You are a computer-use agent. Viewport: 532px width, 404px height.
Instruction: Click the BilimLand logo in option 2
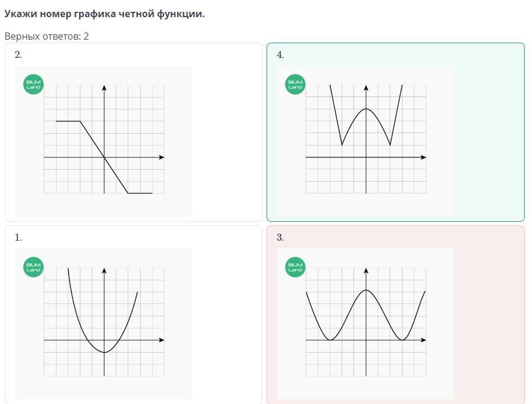pos(33,85)
